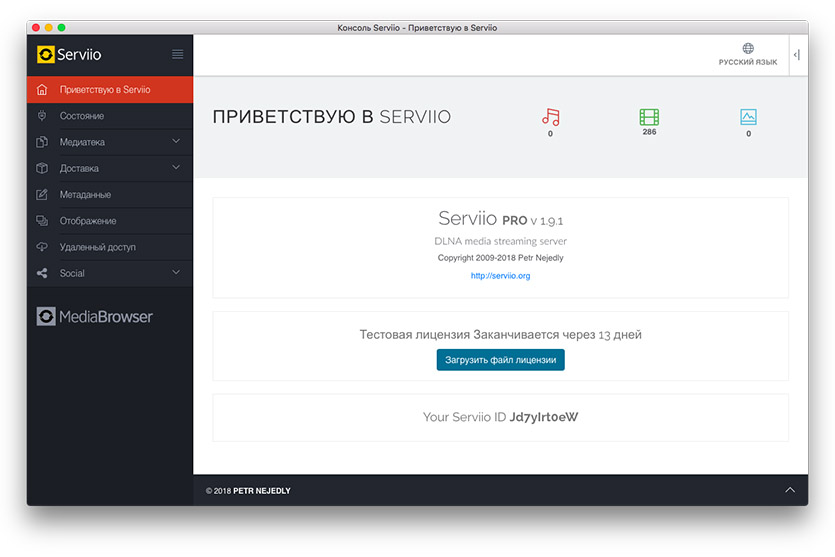Open the Состояние menu item

[110, 116]
